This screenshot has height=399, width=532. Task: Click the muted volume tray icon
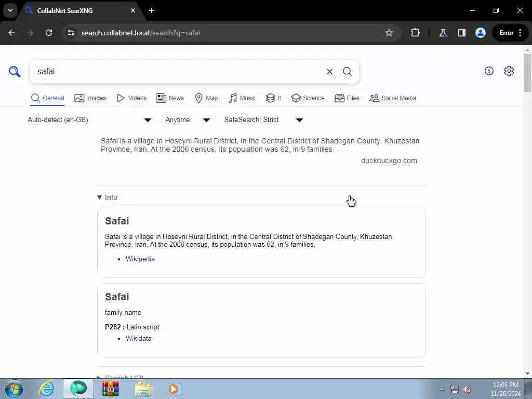click(x=467, y=389)
